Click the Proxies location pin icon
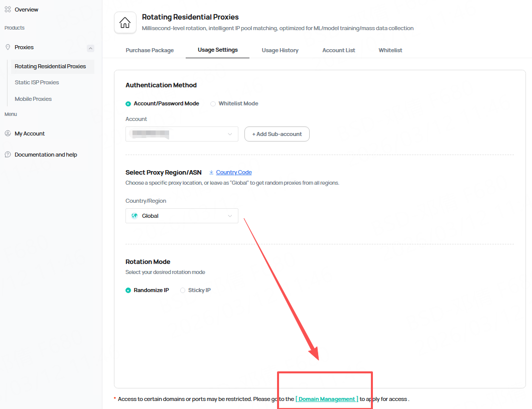This screenshot has width=532, height=409. click(x=8, y=47)
